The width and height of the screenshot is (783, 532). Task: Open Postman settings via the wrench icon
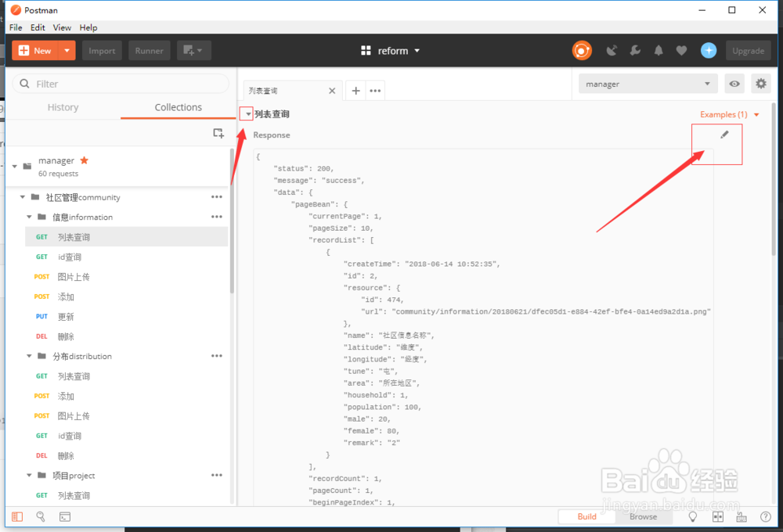635,49
